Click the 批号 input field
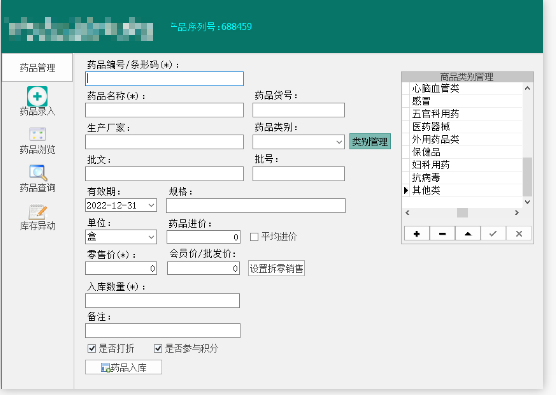 (x=298, y=174)
